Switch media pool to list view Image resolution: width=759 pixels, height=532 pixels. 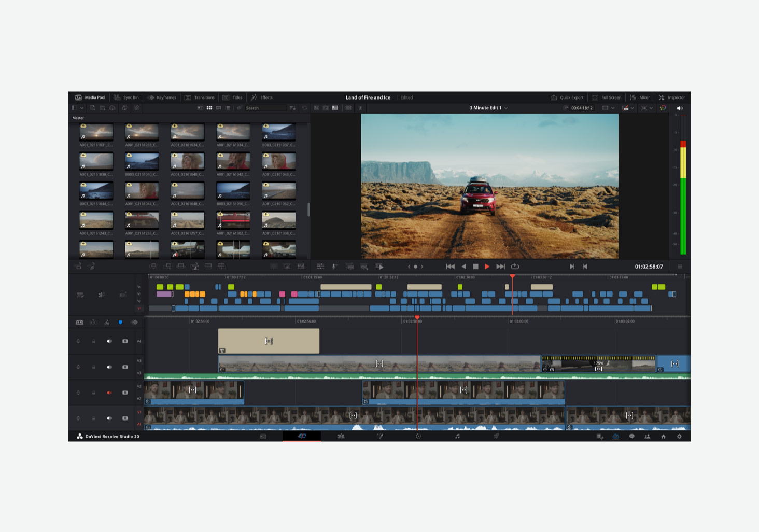(228, 108)
